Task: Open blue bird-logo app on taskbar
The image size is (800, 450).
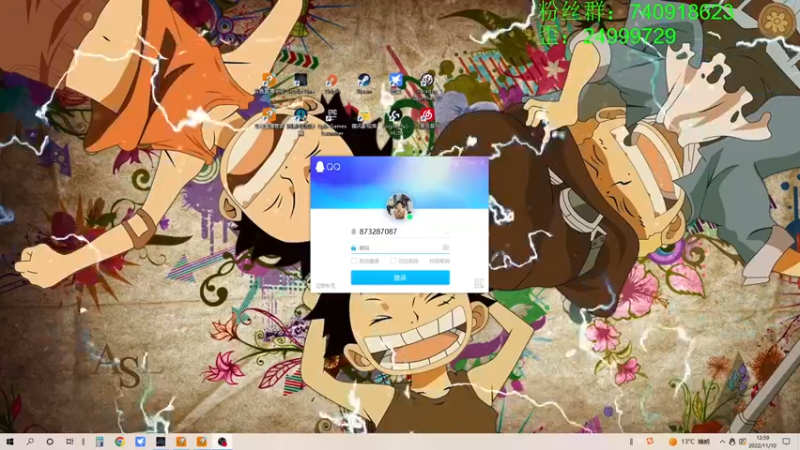Action: click(140, 441)
